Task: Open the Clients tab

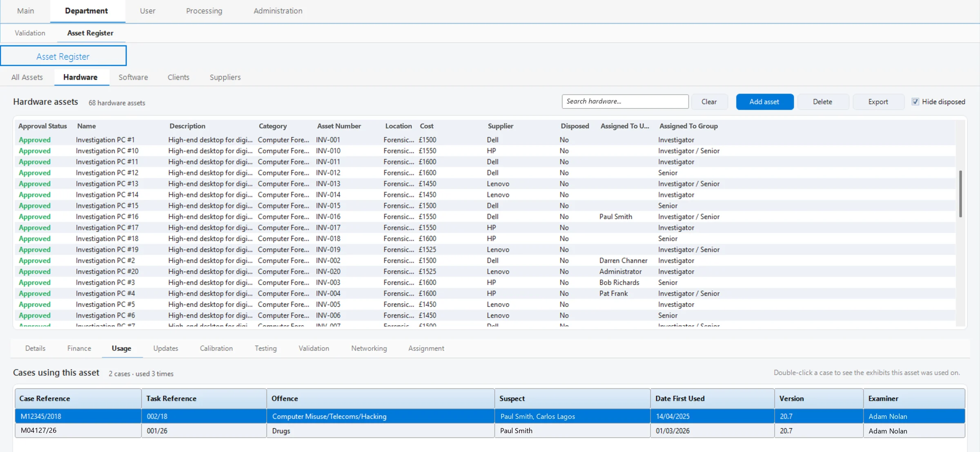Action: [178, 77]
